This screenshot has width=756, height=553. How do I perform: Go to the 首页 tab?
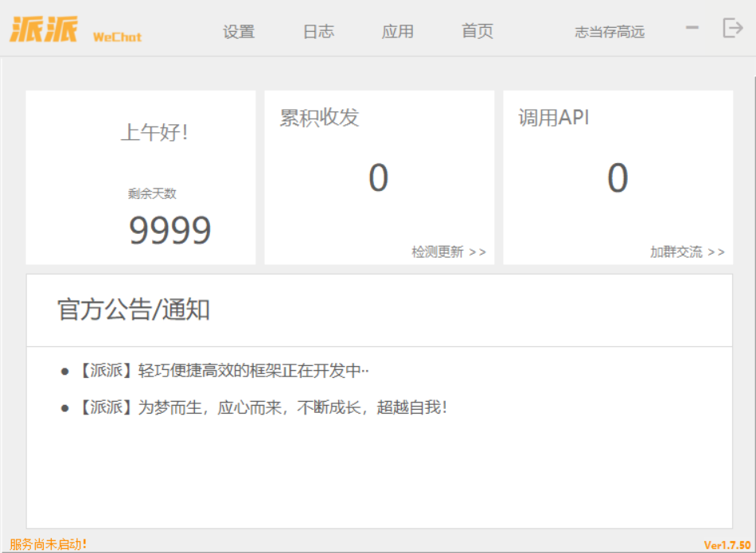click(x=477, y=32)
